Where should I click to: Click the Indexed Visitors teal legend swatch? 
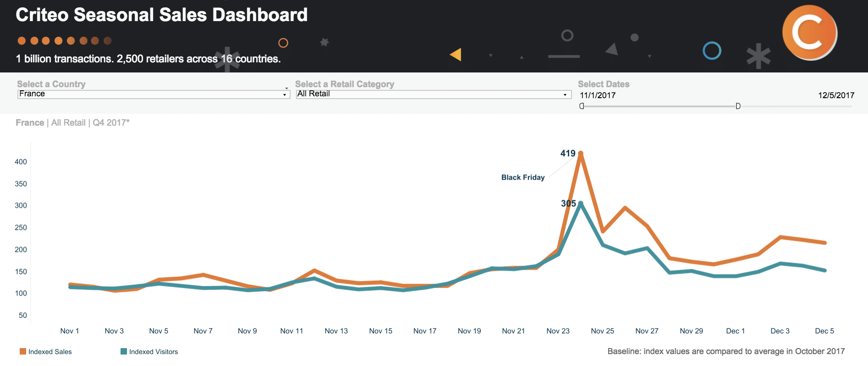pyautogui.click(x=124, y=351)
